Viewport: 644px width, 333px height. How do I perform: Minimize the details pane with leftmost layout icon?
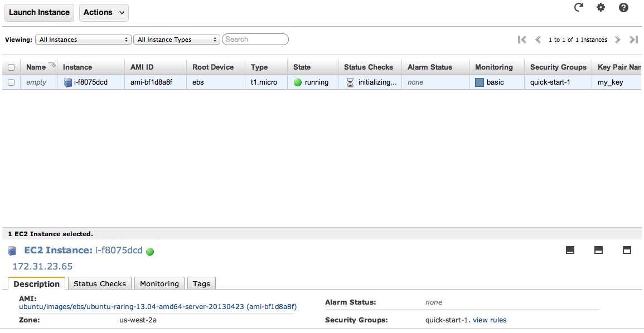(x=570, y=250)
